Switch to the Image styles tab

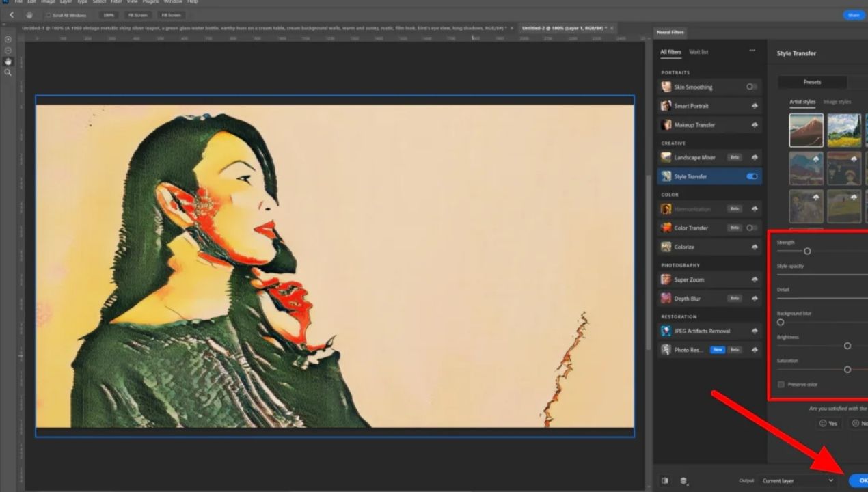pos(837,102)
